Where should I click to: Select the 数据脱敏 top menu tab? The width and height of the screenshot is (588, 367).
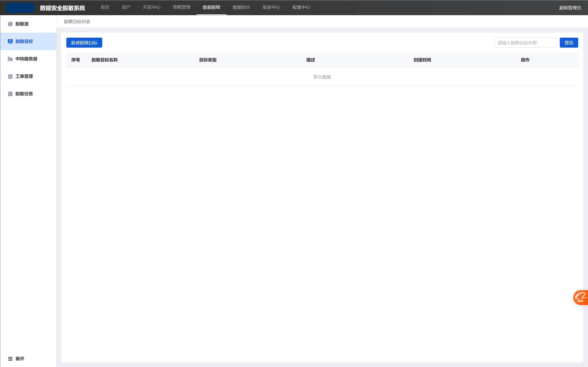(x=212, y=7)
